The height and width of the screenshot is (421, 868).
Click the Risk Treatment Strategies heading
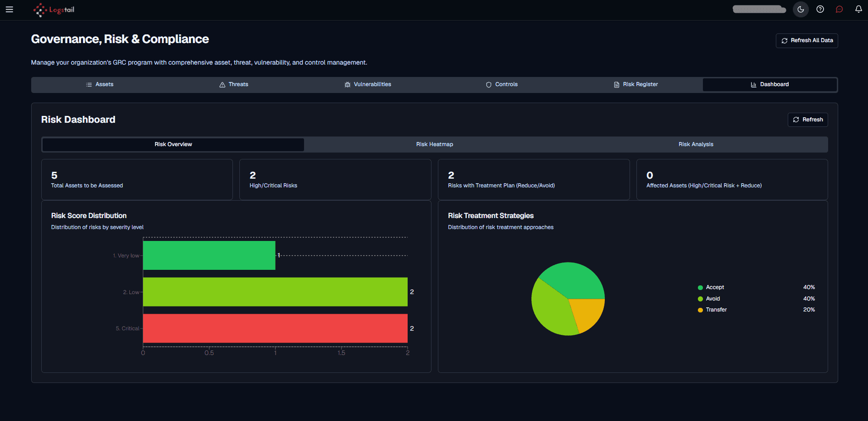click(x=491, y=216)
